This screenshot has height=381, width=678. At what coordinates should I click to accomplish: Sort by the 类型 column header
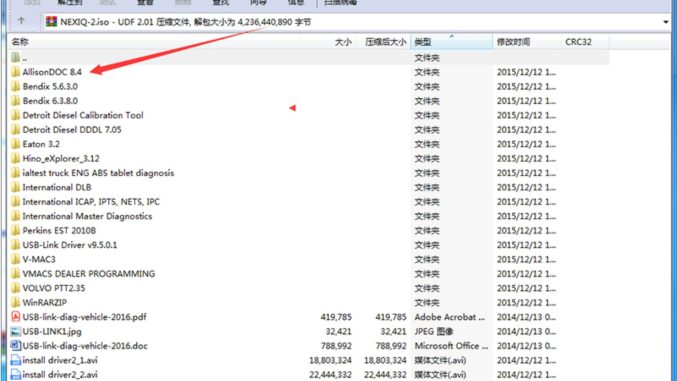pyautogui.click(x=422, y=42)
